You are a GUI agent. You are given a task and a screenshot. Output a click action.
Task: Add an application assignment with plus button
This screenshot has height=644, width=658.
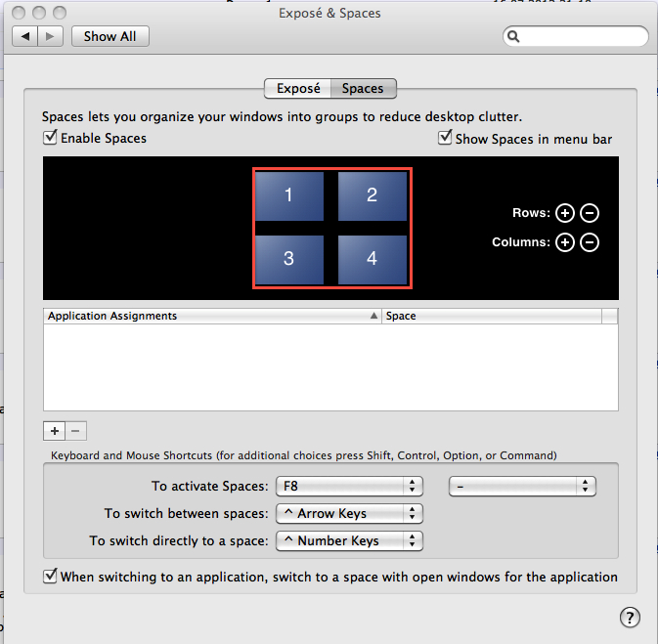pyautogui.click(x=54, y=431)
